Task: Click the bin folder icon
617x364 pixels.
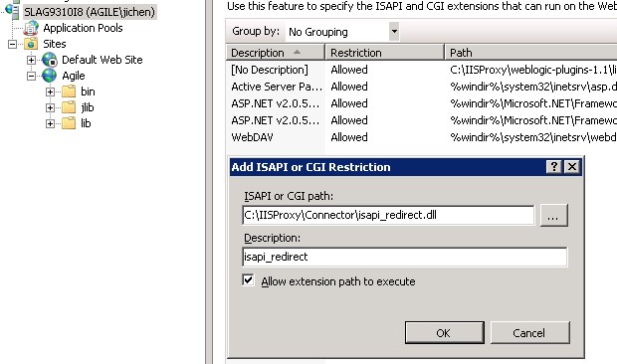Action: pyautogui.click(x=69, y=91)
